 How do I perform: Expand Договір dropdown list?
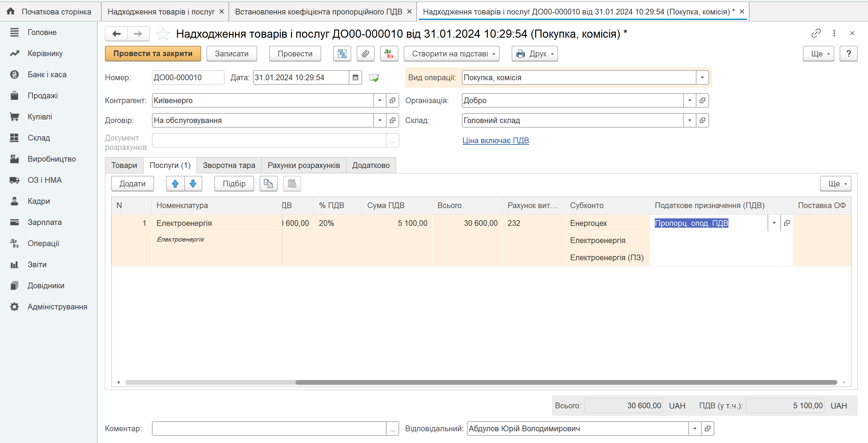point(380,120)
